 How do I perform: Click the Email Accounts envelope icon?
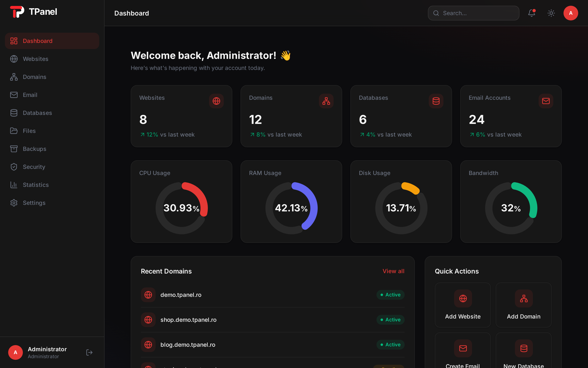(546, 101)
